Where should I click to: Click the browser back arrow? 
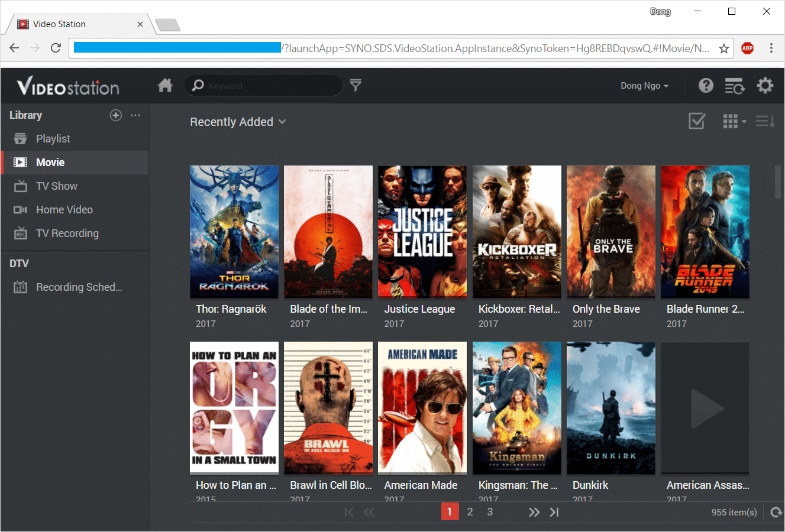pos(15,48)
